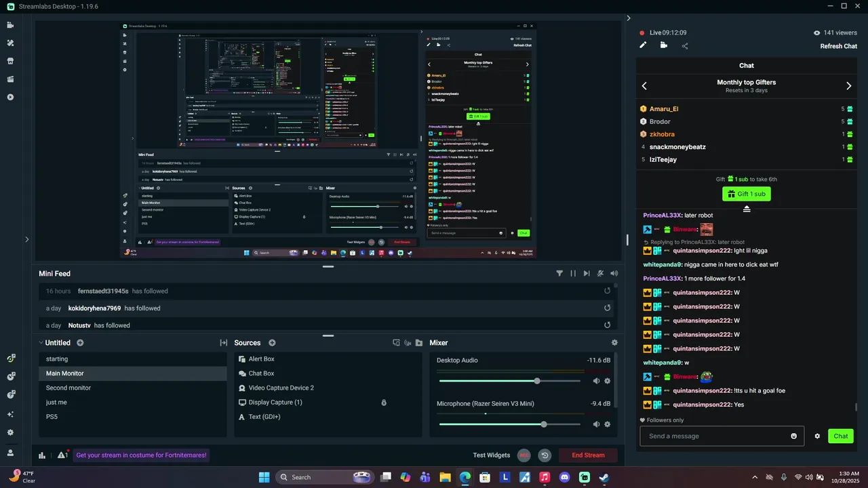Toggle the Mini Feed speaker volume icon
868x488 pixels.
point(614,273)
